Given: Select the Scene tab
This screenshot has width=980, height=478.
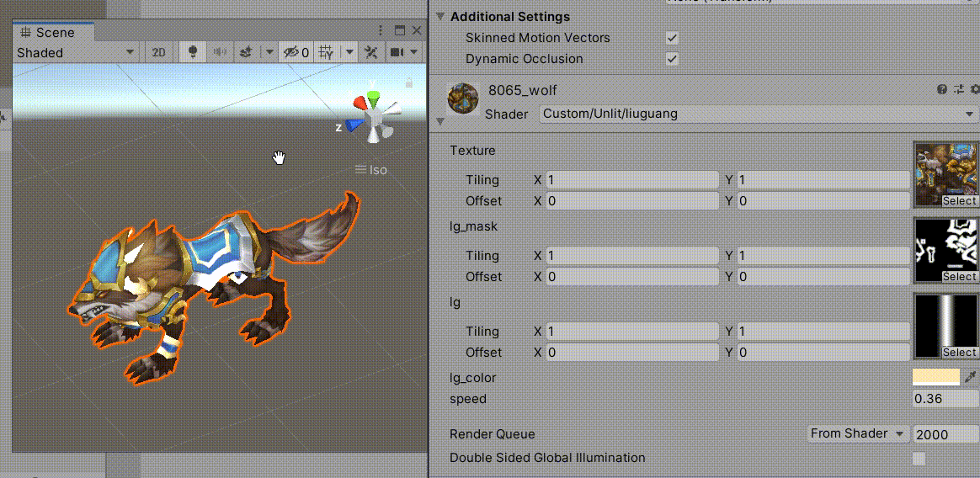Looking at the screenshot, I should (x=53, y=33).
